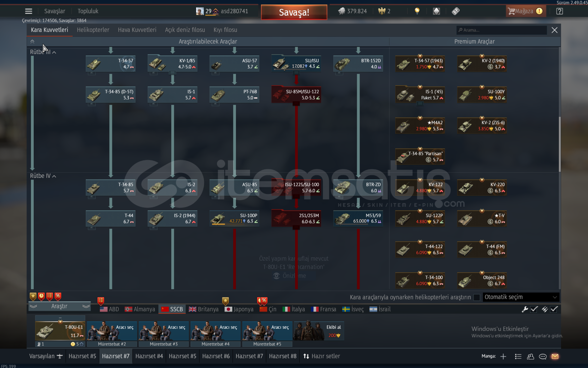Click the wrench icon near country flags
Image resolution: width=588 pixels, height=368 pixels.
click(525, 309)
